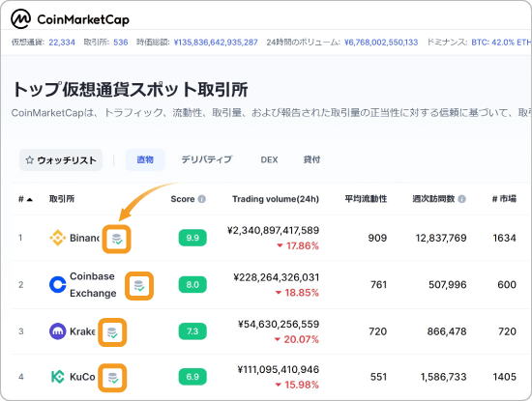The height and width of the screenshot is (401, 532).
Task: Show info tooltip beside 週次訪問数 header
Action: [x=461, y=199]
